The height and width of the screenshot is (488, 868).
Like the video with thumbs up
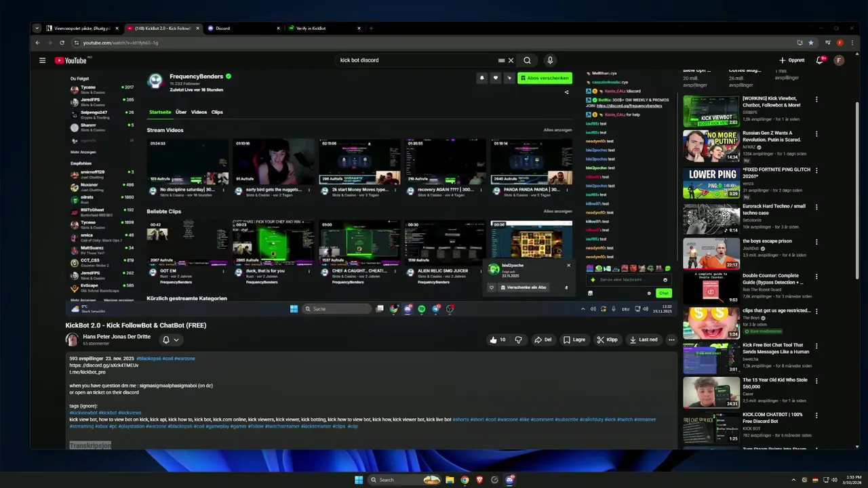coord(498,340)
